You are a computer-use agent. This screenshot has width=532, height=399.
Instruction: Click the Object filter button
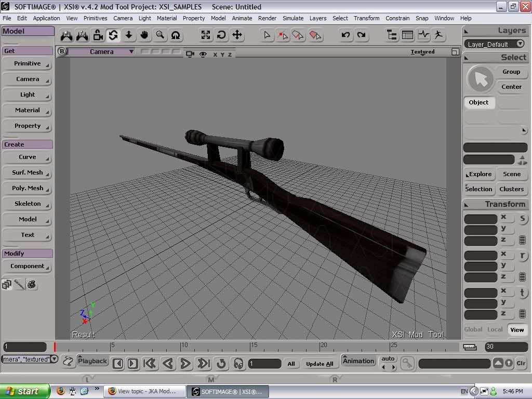(478, 102)
